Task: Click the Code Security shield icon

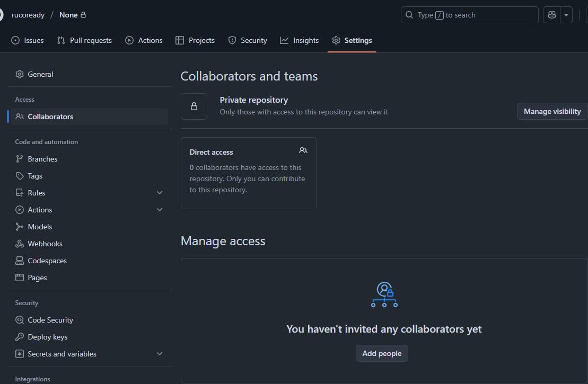Action: (20, 320)
